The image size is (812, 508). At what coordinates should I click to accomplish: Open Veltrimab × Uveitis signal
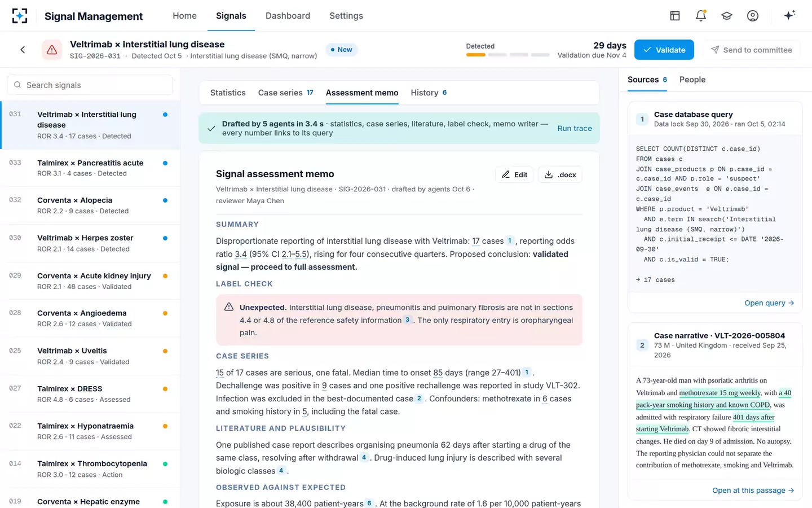tap(90, 356)
